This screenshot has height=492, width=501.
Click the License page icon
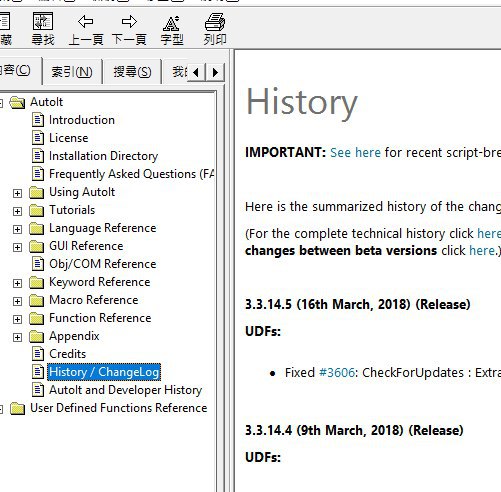point(38,138)
